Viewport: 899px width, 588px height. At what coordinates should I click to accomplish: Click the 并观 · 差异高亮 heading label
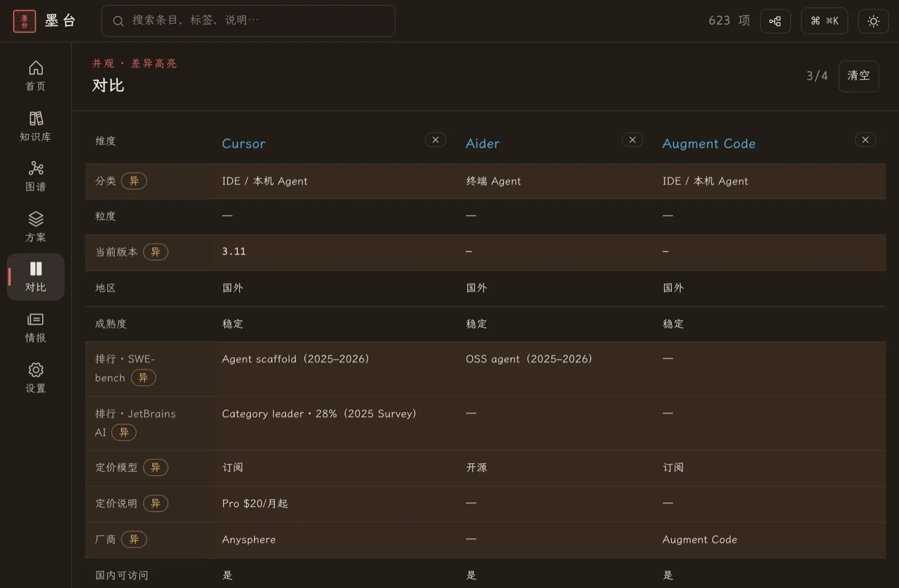[134, 63]
